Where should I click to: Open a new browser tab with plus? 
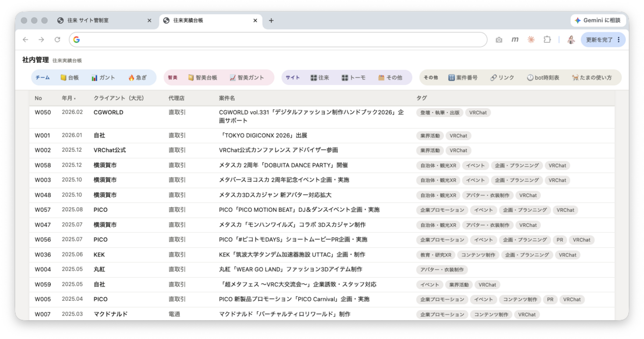[x=271, y=21]
